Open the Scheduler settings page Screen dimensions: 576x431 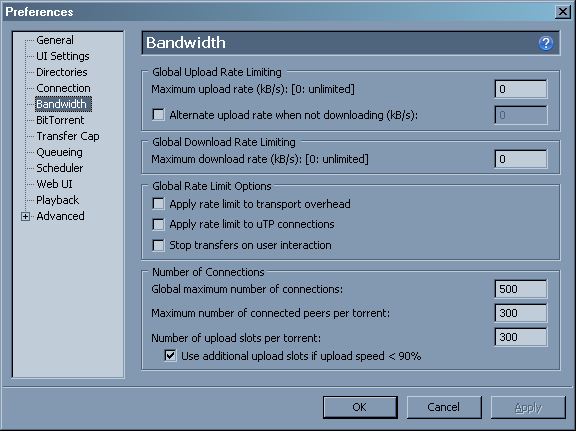coord(60,168)
